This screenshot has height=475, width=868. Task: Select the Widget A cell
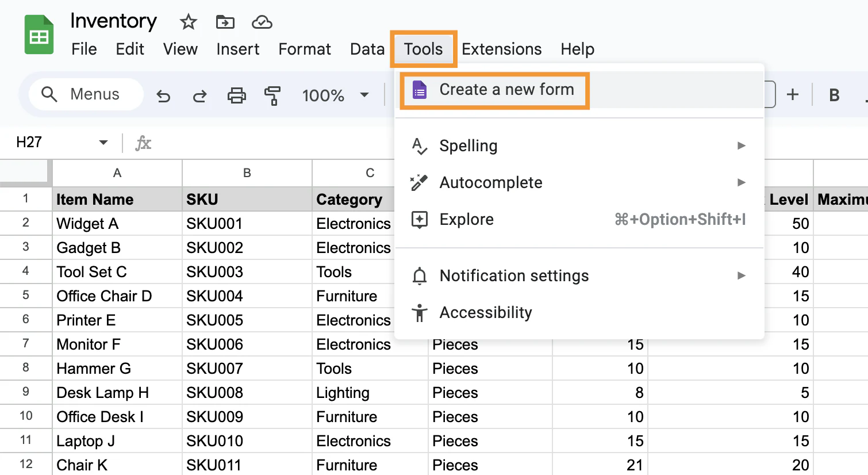(117, 223)
